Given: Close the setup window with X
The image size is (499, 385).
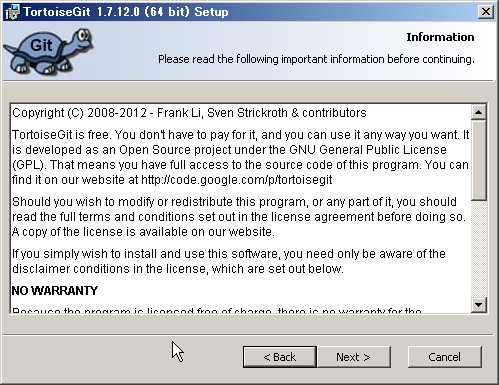Looking at the screenshot, I should (486, 12).
